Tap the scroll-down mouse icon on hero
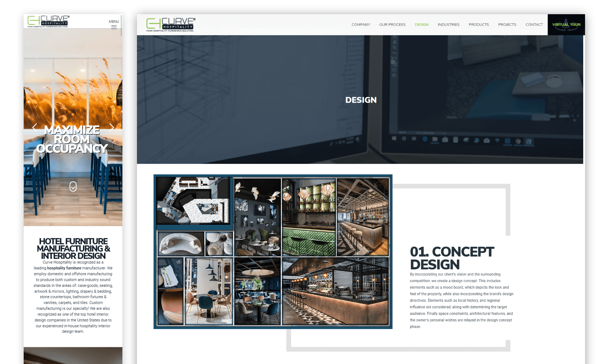The image size is (612, 364). tap(73, 186)
